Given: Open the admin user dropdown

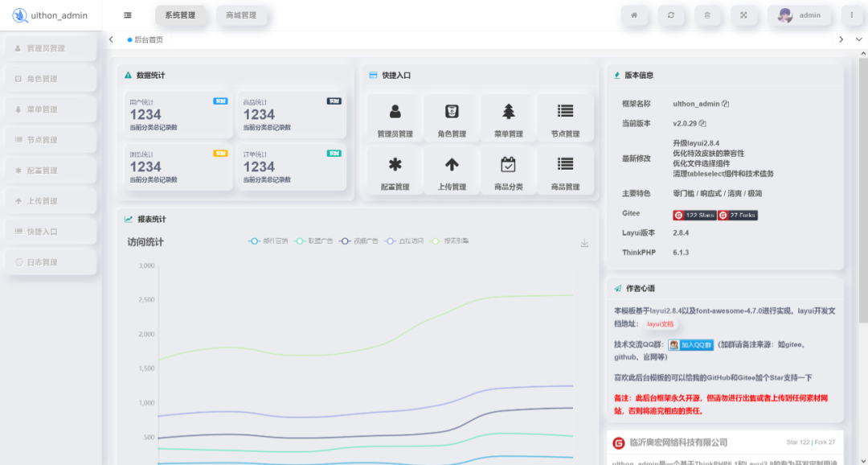Looking at the screenshot, I should click(x=800, y=14).
